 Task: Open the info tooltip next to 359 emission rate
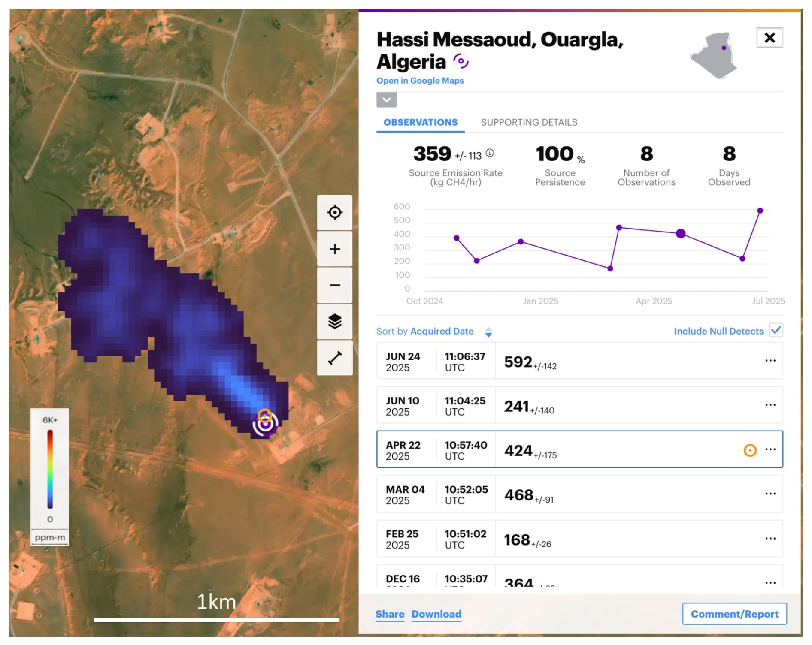pos(490,152)
